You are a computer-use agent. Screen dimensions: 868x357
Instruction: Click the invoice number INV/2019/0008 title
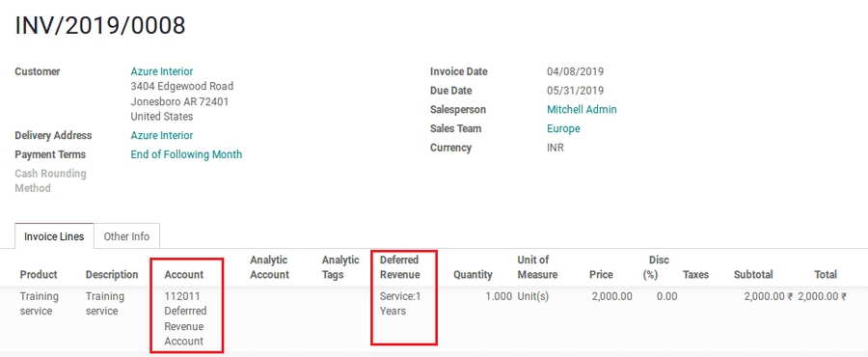pos(100,25)
